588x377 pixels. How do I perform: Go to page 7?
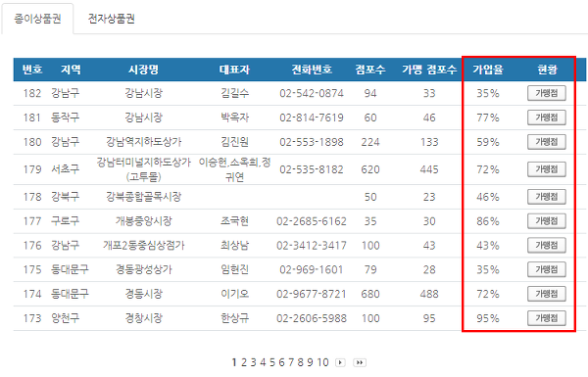(x=291, y=362)
